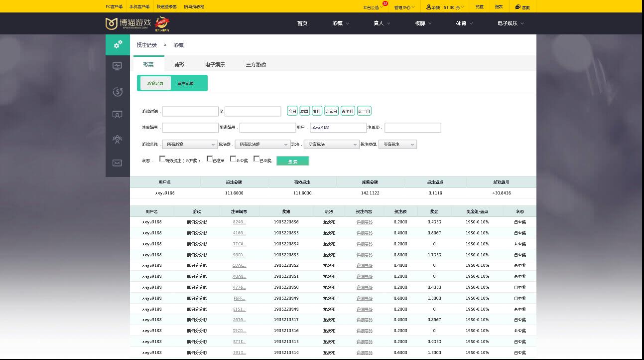This screenshot has height=360, width=644.
Task: Enable the 已中奖 checkbox
Action: coord(257,159)
